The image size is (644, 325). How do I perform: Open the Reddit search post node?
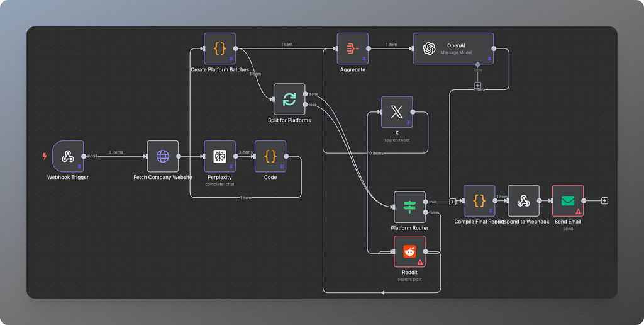tap(409, 251)
